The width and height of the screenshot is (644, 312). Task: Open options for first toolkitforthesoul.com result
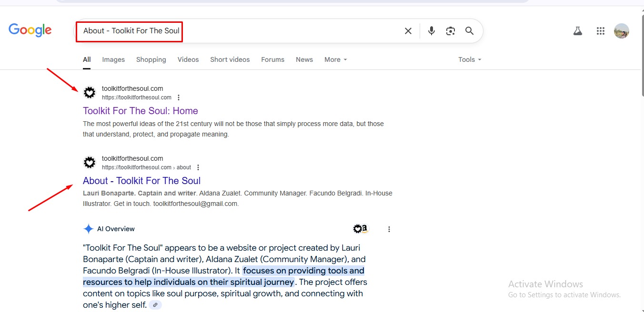click(x=179, y=97)
